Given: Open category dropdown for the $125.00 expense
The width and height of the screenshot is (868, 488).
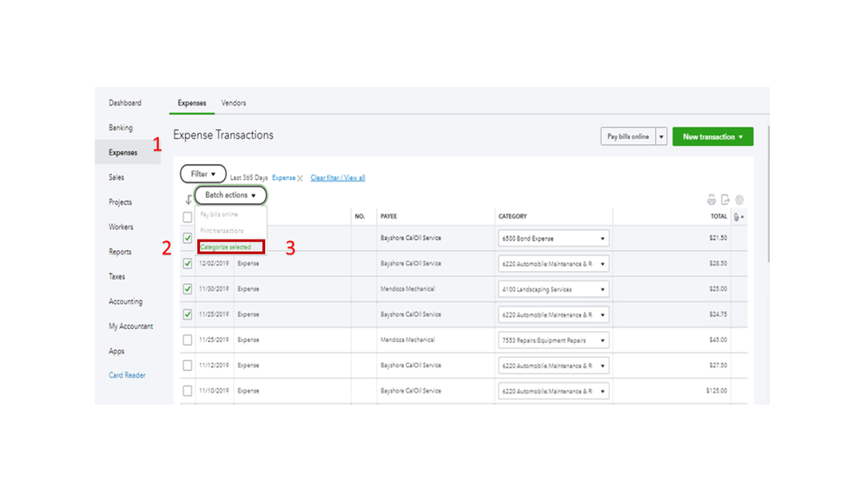Looking at the screenshot, I should coord(553,391).
